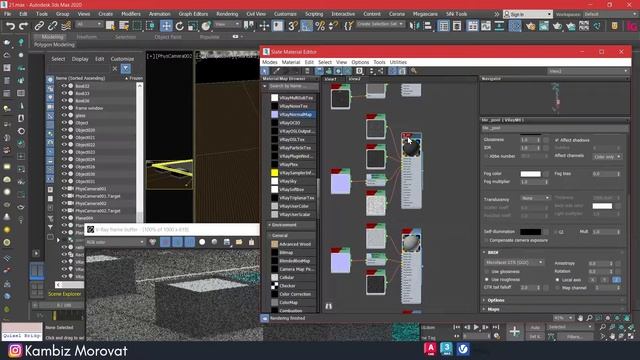The height and width of the screenshot is (360, 640).
Task: Open Utilities menu in Slate Material Editor
Action: (398, 62)
